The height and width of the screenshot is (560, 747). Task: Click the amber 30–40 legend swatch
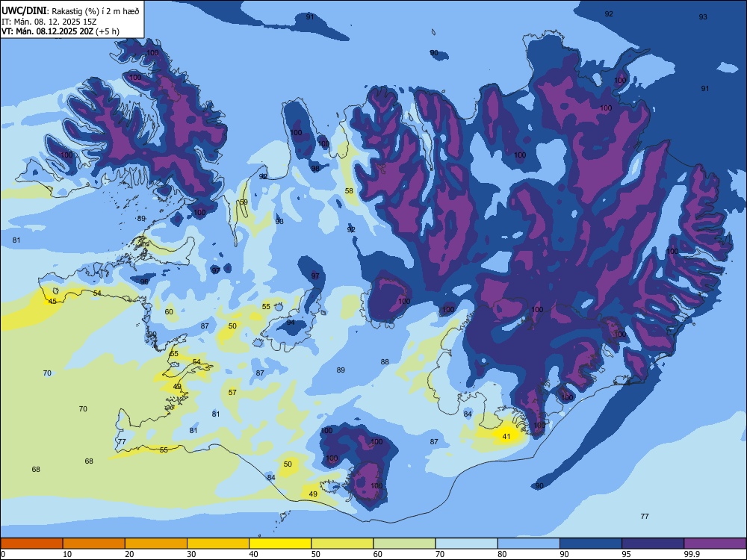coord(218,544)
